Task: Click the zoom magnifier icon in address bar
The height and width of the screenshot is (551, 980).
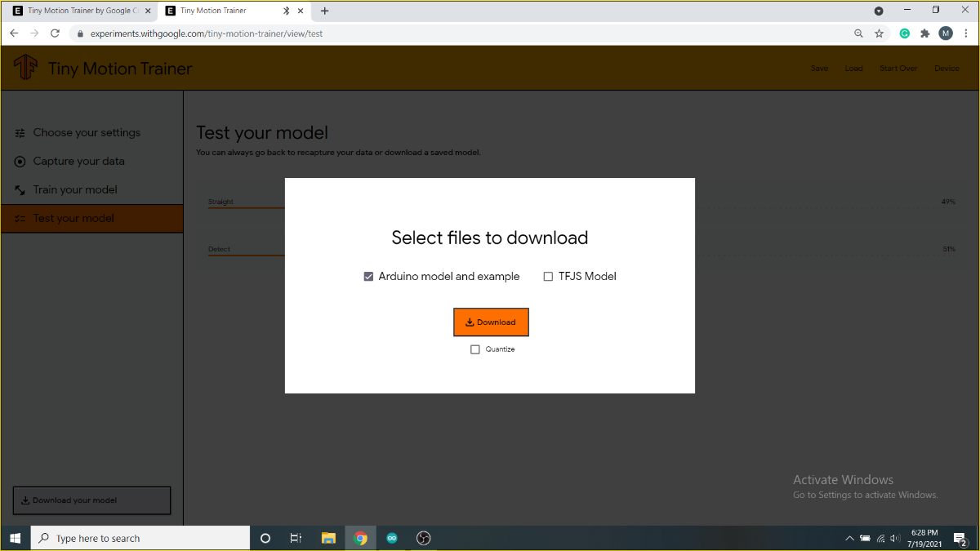Action: point(858,33)
